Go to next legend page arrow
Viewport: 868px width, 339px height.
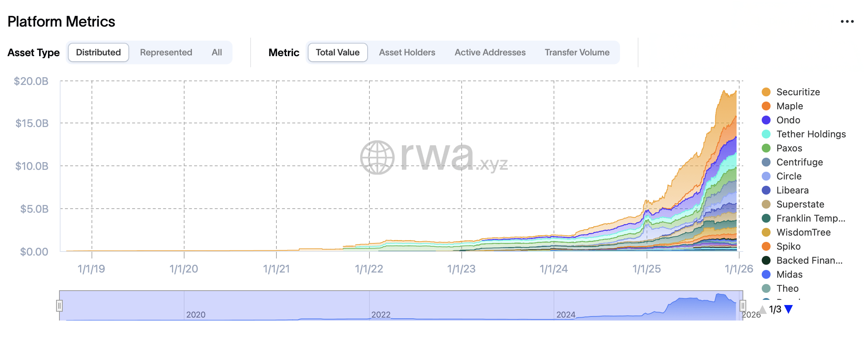pos(789,309)
